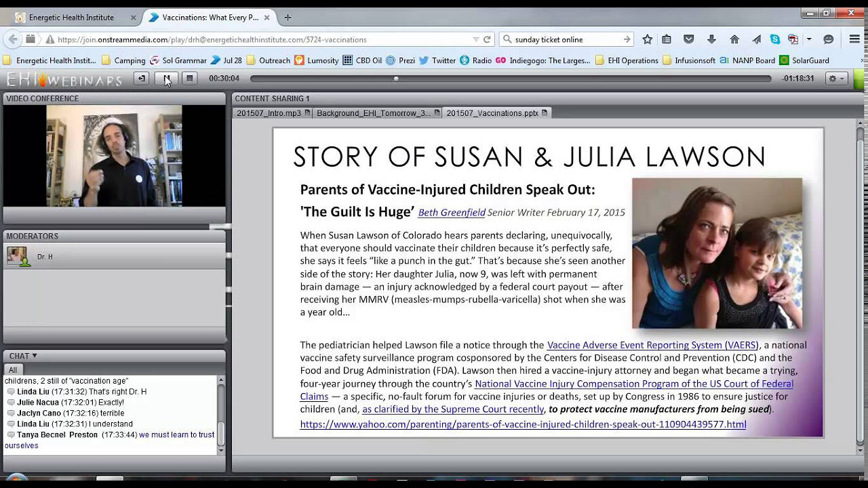Click the Skype toolbar icon
The height and width of the screenshot is (488, 868).
coord(774,39)
